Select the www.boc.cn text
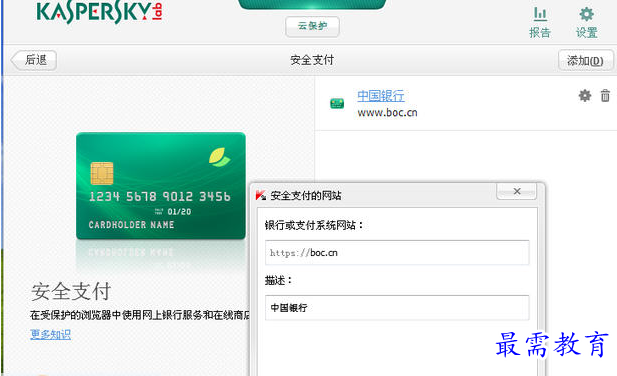Image resolution: width=617 pixels, height=376 pixels. tap(387, 113)
